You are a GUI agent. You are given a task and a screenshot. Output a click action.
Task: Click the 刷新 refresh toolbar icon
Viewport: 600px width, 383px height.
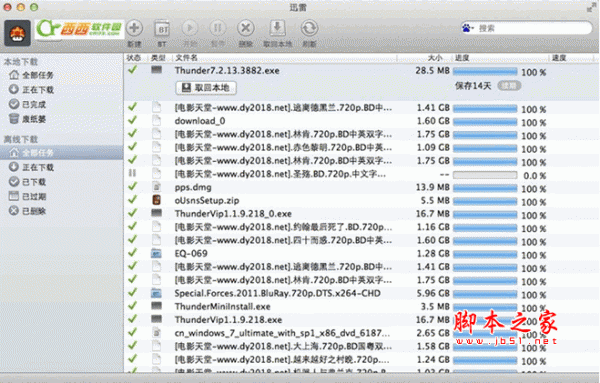click(309, 28)
